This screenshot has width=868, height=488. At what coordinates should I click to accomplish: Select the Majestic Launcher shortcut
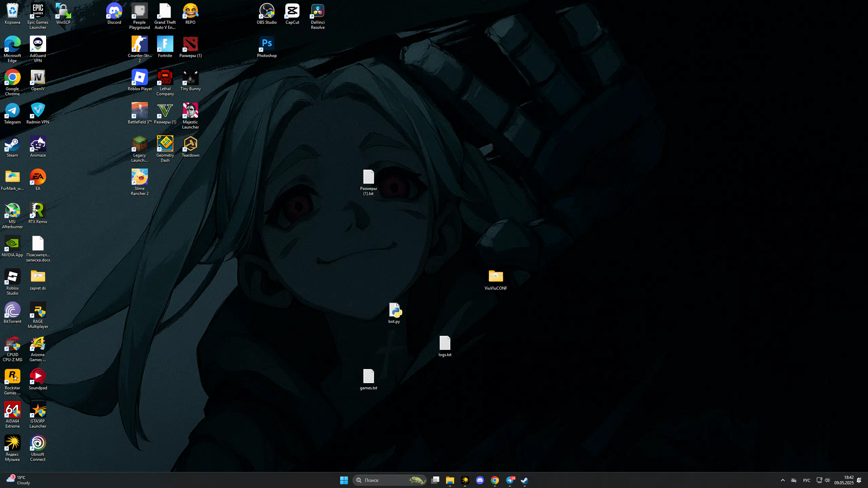point(190,116)
